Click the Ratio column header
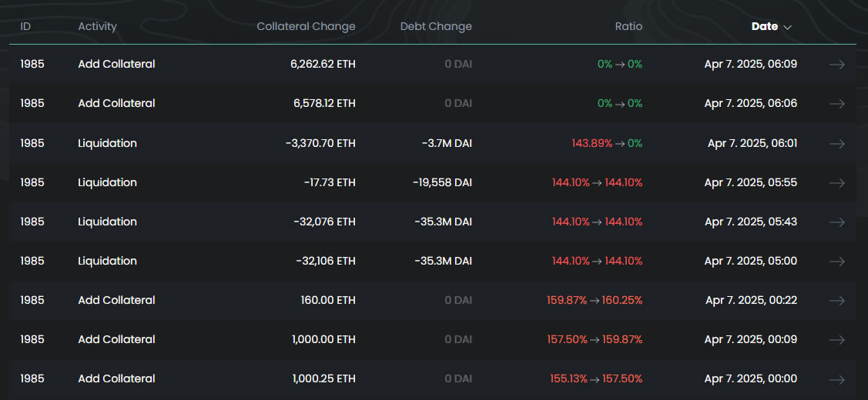The height and width of the screenshot is (400, 868). (x=628, y=26)
